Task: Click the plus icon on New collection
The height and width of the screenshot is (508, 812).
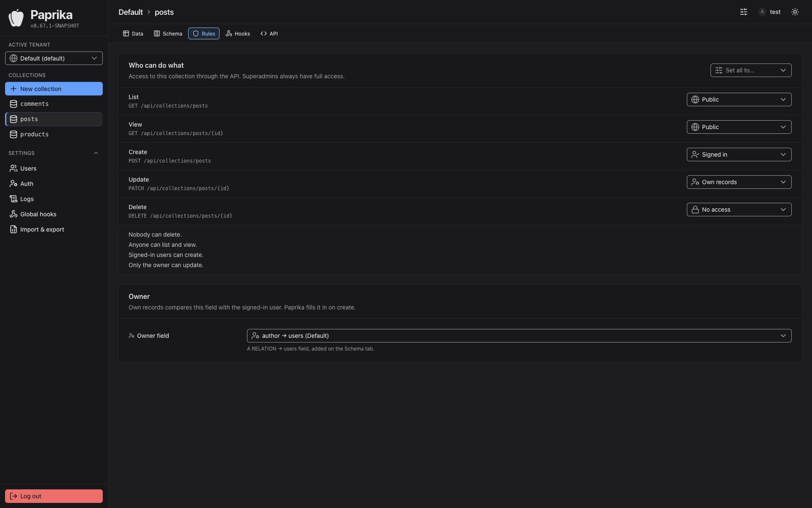Action: (x=14, y=89)
